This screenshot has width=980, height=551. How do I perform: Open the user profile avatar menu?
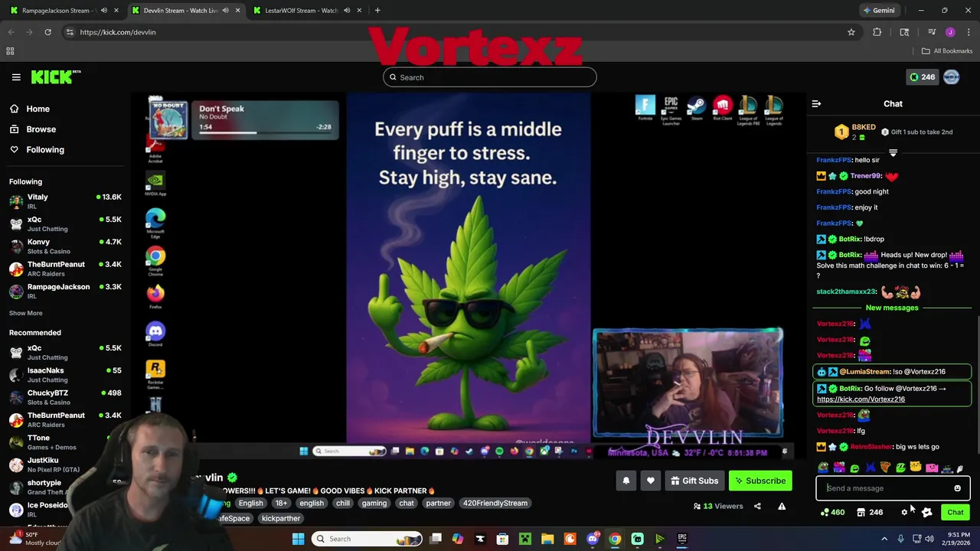pos(952,77)
